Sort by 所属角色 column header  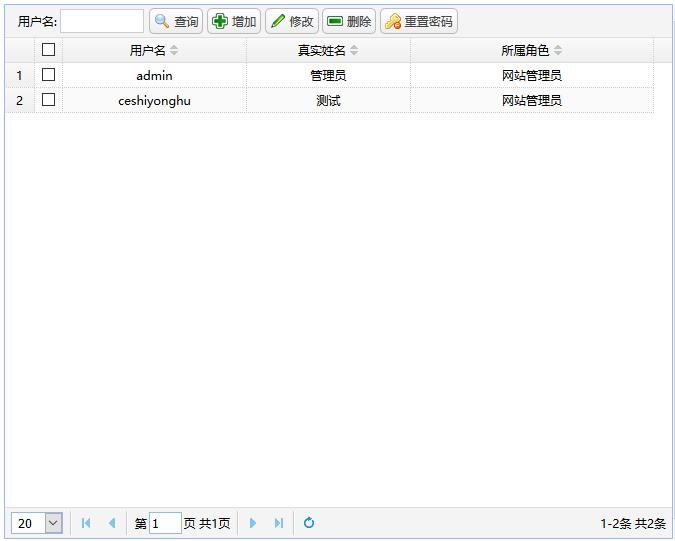coord(531,50)
